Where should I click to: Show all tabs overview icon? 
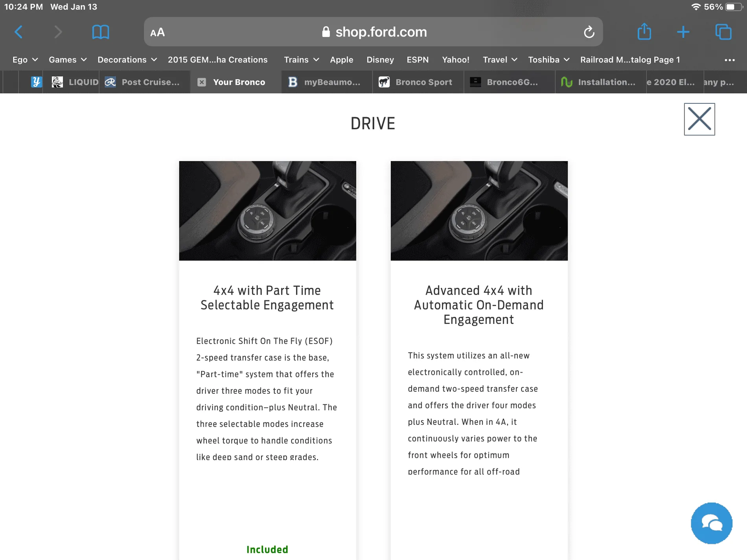(x=723, y=32)
